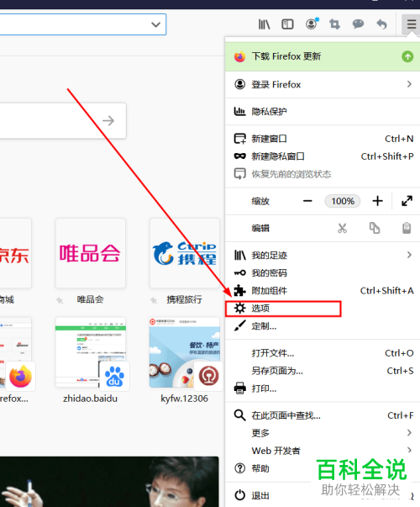420x507 pixels.
Task: Click the new tab search box
Action: pyautogui.click(x=63, y=121)
